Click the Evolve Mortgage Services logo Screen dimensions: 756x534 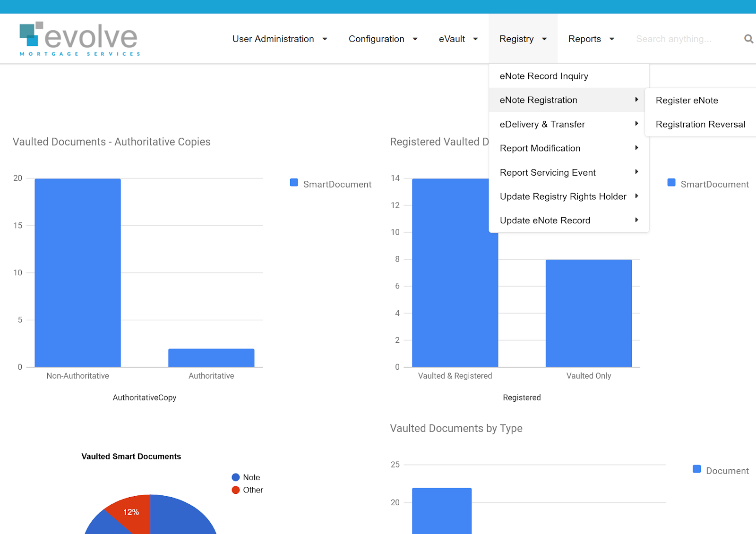pos(79,39)
